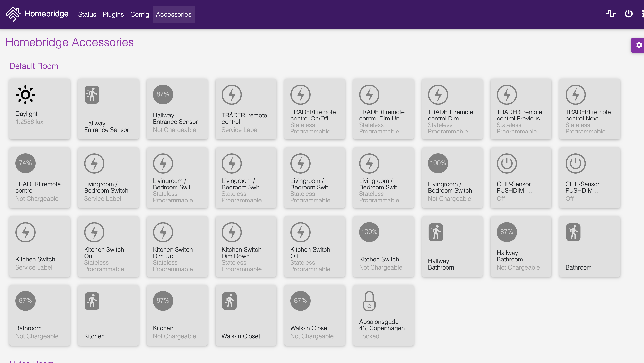
Task: Open the TRÅDFRI remote control 74% battery badge
Action: [25, 163]
